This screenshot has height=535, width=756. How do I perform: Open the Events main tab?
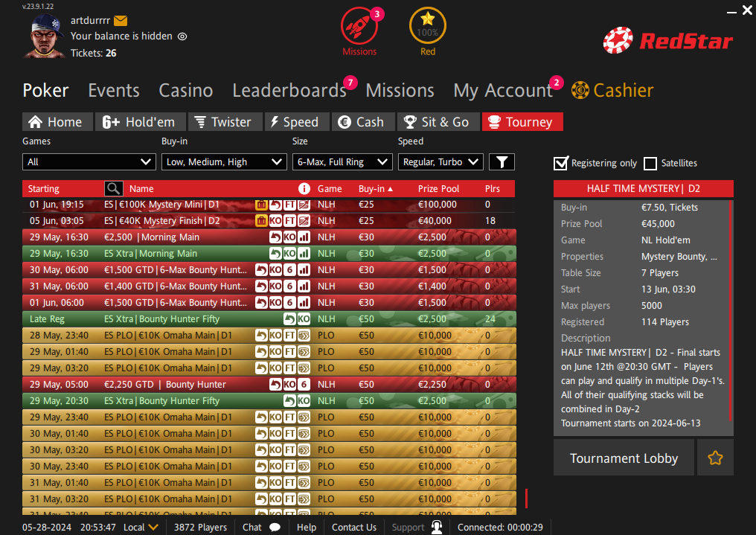pyautogui.click(x=114, y=90)
